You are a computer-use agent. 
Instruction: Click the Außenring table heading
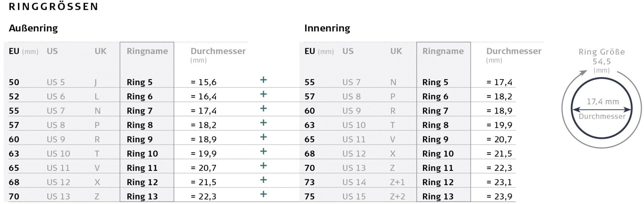pyautogui.click(x=33, y=29)
